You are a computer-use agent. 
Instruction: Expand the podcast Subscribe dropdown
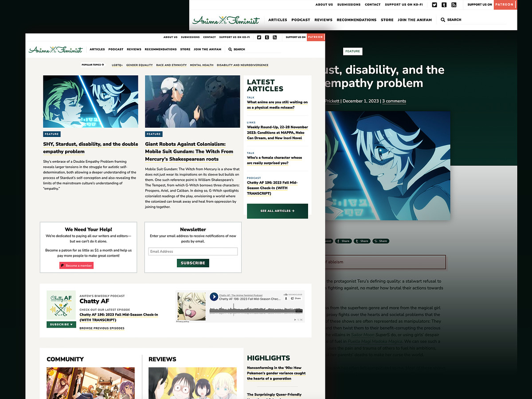click(x=61, y=325)
